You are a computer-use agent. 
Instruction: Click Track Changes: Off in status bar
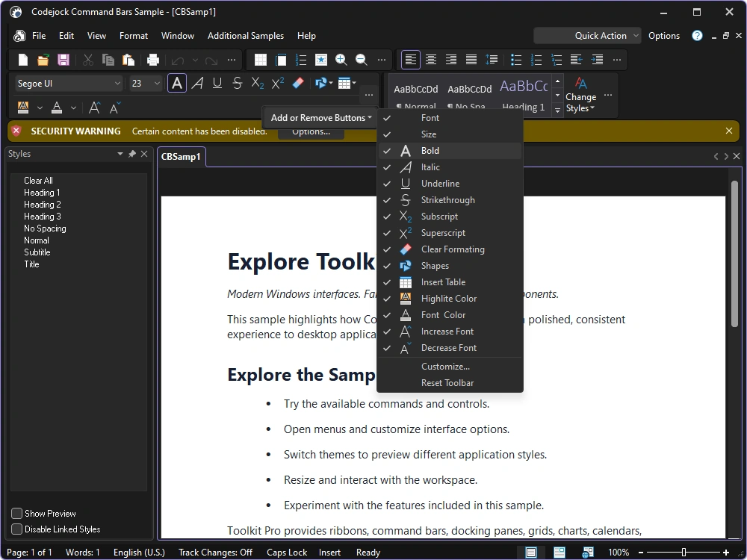[215, 553]
